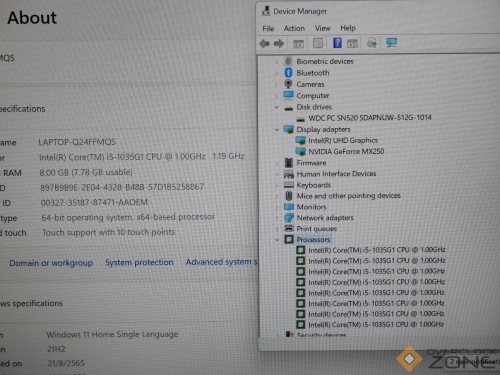This screenshot has height=375, width=500.
Task: Expand the Monitors node
Action: coord(277,207)
